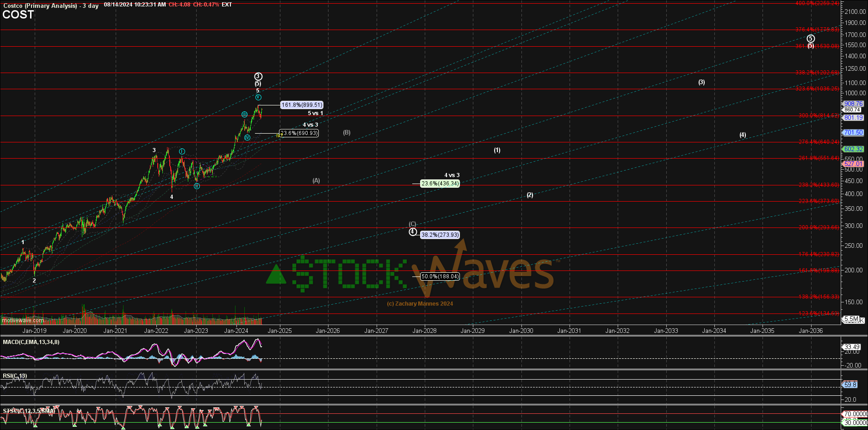Click the CH:-0.47% percent change value
The width and height of the screenshot is (868, 430).
206,5
